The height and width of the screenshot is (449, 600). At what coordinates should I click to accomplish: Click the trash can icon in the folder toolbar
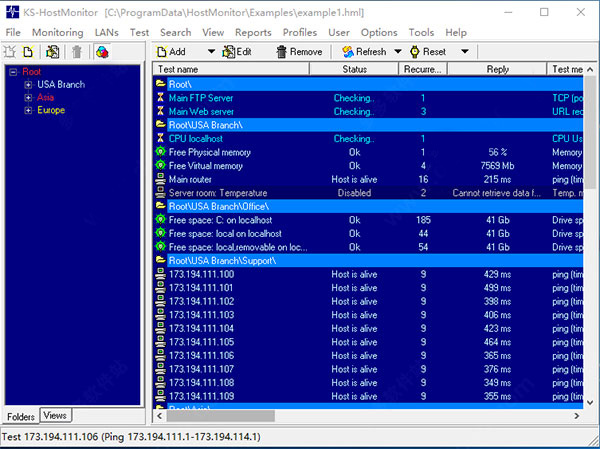coord(75,51)
